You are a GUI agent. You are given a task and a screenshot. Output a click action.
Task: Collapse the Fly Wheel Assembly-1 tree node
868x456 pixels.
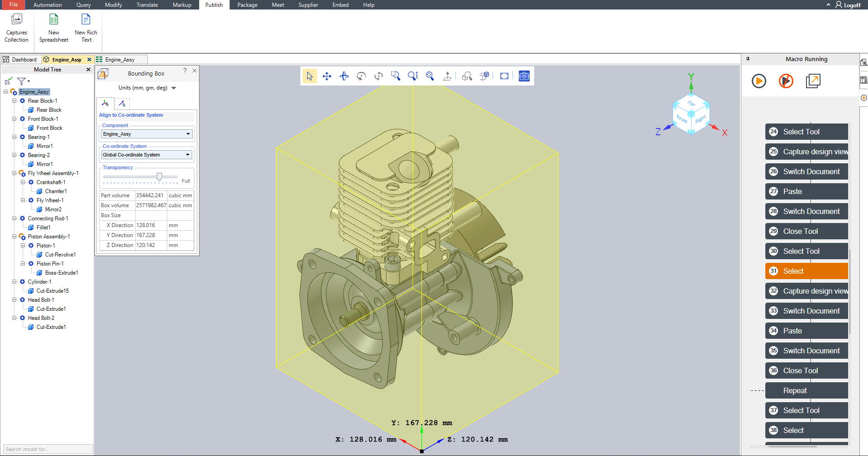pos(14,173)
